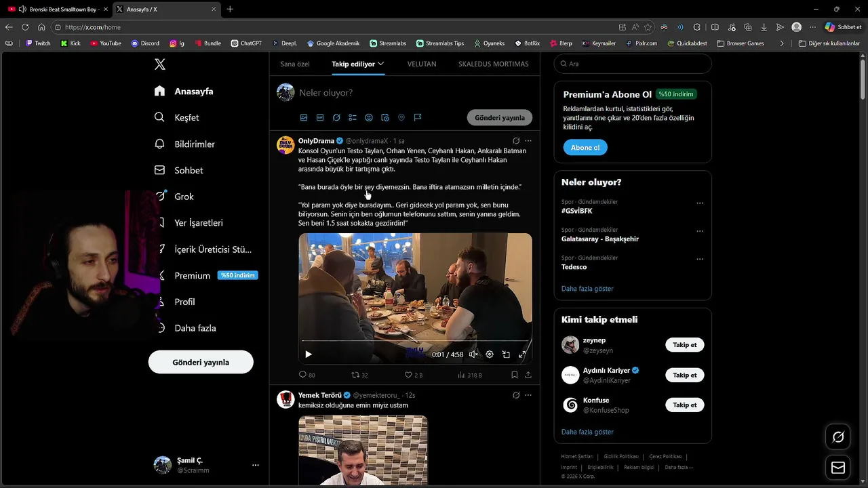
Task: Click the X logo in sidebar
Action: [160, 64]
